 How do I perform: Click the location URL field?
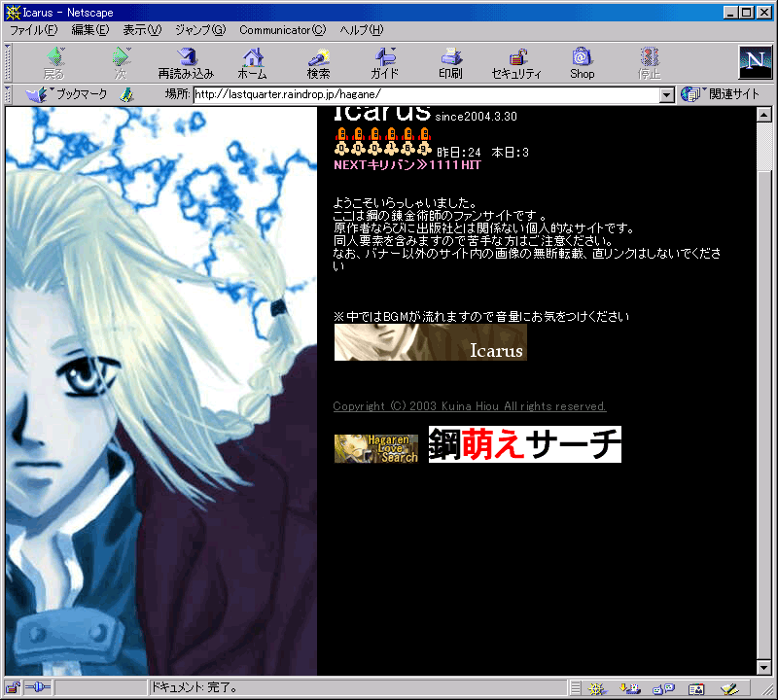point(427,94)
